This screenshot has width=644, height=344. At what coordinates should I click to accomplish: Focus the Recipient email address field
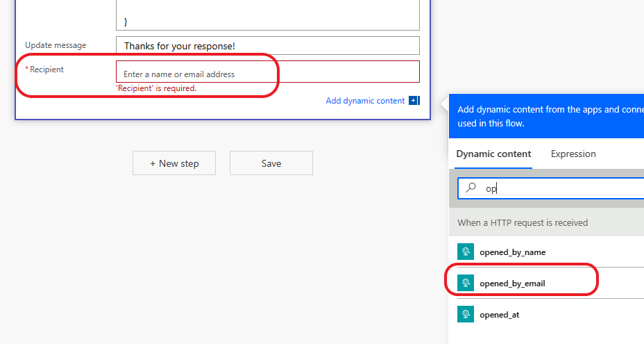(x=268, y=72)
